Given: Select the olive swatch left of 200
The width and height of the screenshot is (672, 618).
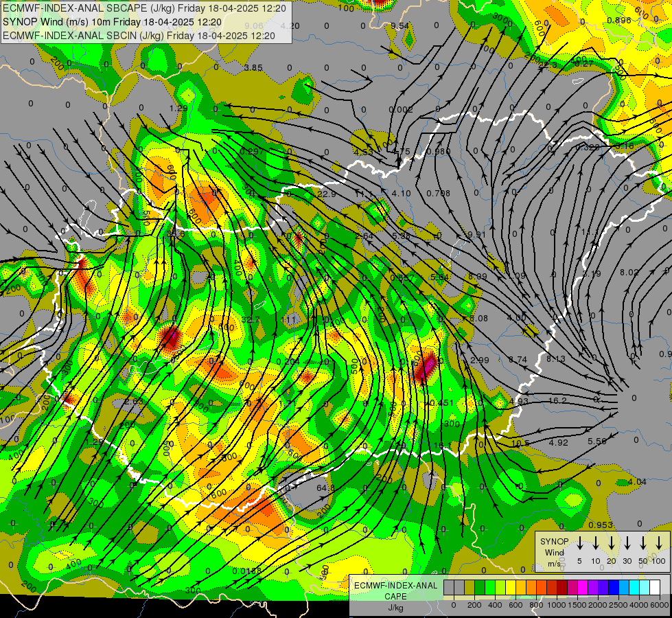Looking at the screenshot, I should point(470,588).
